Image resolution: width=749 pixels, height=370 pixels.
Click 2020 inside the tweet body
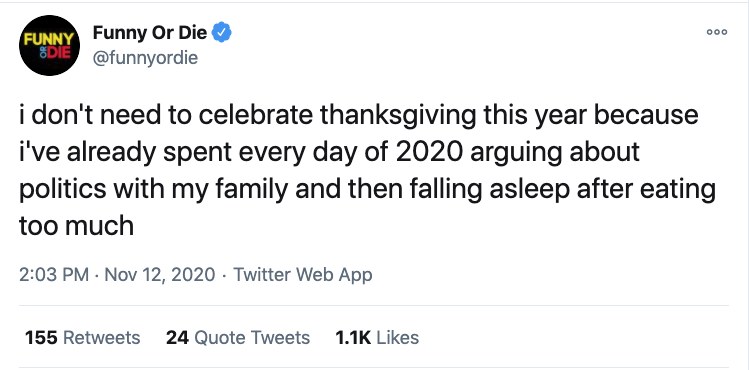(x=430, y=153)
